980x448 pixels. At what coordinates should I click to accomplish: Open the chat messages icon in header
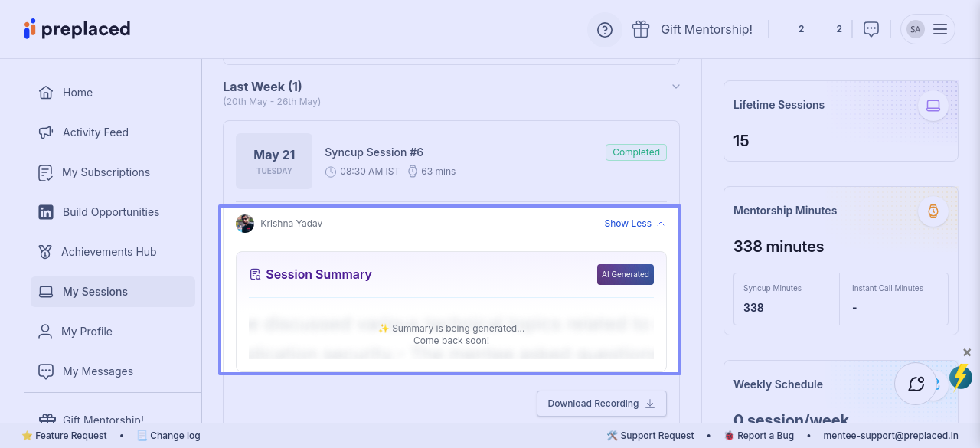tap(871, 29)
